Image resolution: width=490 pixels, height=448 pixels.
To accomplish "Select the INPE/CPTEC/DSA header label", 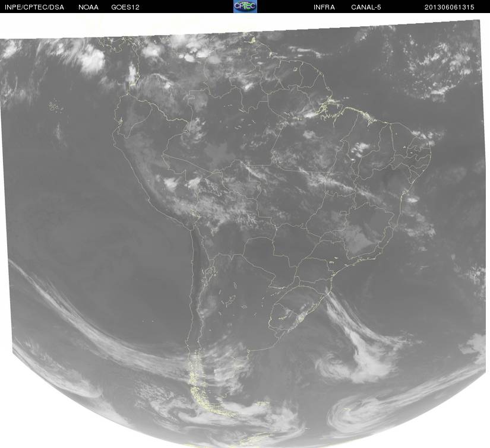I will (x=34, y=7).
